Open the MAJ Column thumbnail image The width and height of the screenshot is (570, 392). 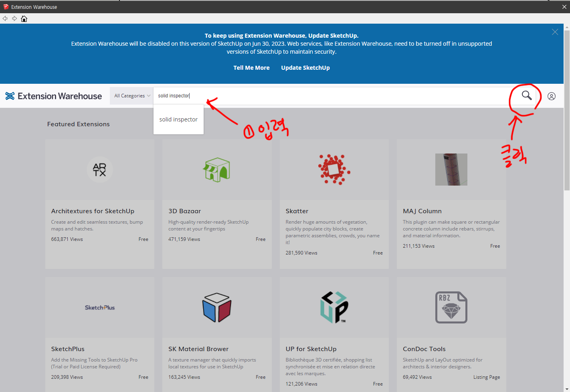point(451,170)
